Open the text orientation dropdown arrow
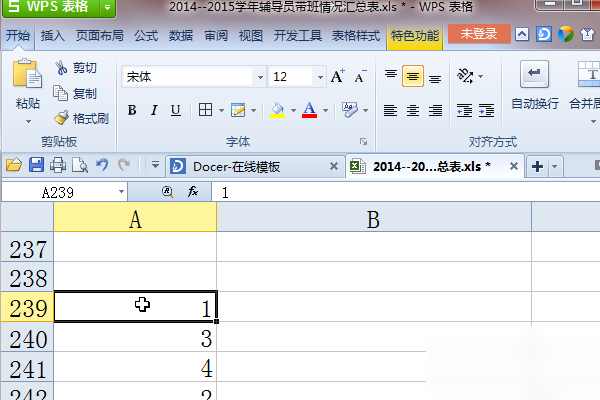This screenshot has width=600, height=400. [x=480, y=77]
